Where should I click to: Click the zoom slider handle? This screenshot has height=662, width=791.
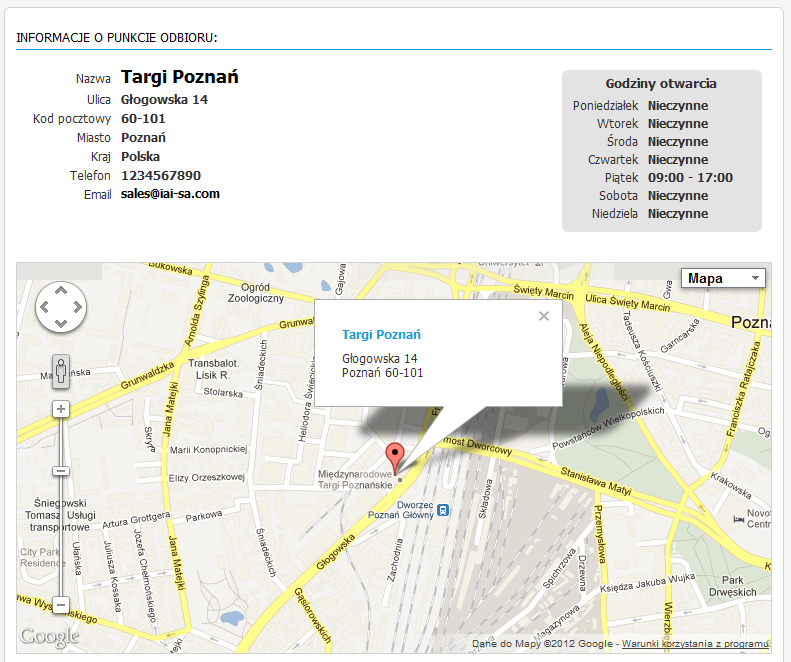click(61, 471)
